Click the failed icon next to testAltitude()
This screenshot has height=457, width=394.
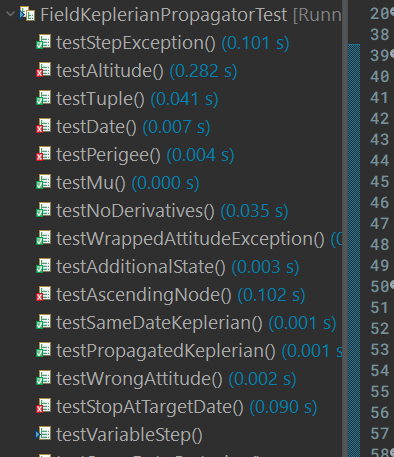tap(44, 70)
